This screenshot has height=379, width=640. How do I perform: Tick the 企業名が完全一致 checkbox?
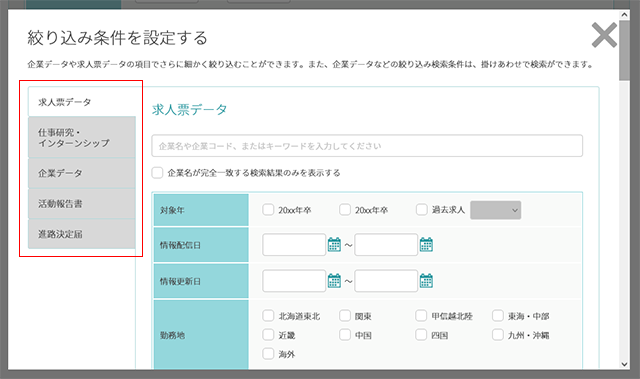click(x=157, y=173)
